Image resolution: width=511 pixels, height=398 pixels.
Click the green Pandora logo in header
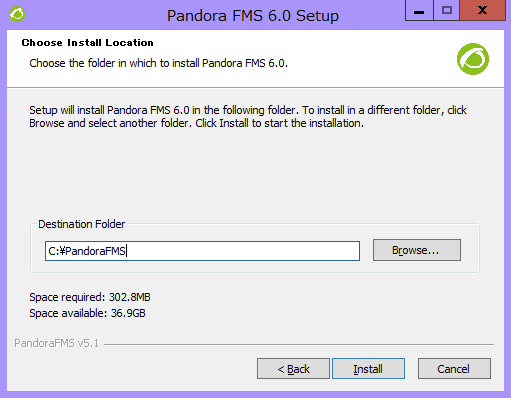pyautogui.click(x=473, y=59)
